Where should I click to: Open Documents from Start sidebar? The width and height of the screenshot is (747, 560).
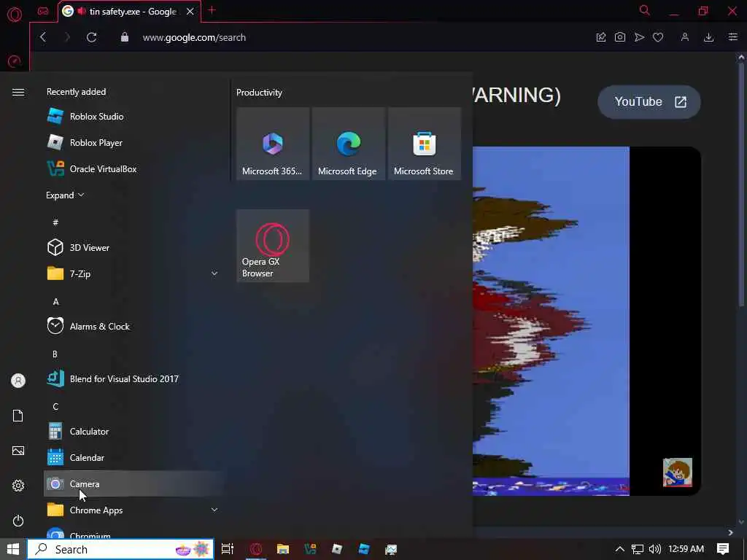18,416
